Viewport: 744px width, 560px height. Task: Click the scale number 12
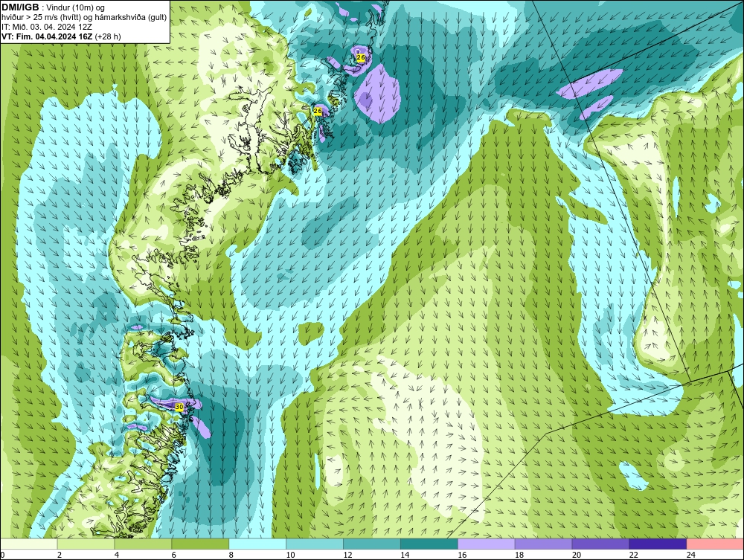(x=347, y=555)
